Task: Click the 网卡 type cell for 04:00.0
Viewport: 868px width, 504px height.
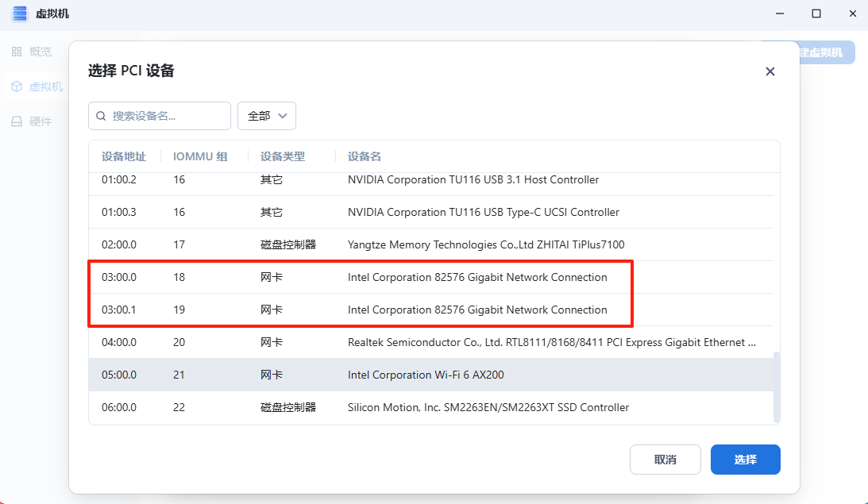Action: pos(272,342)
